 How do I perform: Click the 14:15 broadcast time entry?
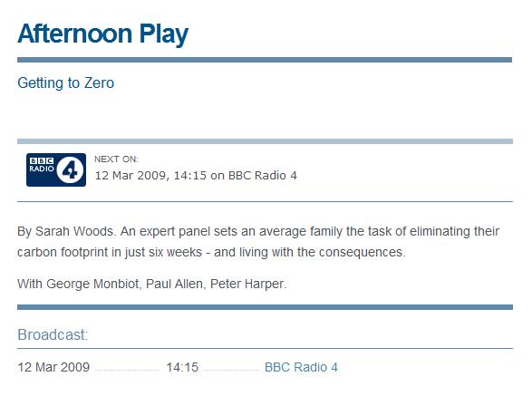(182, 367)
